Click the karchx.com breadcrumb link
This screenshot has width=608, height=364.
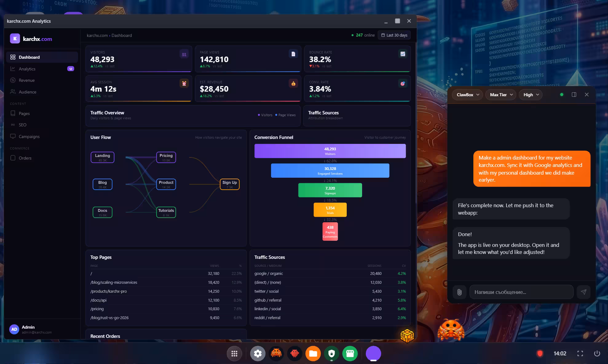click(97, 35)
